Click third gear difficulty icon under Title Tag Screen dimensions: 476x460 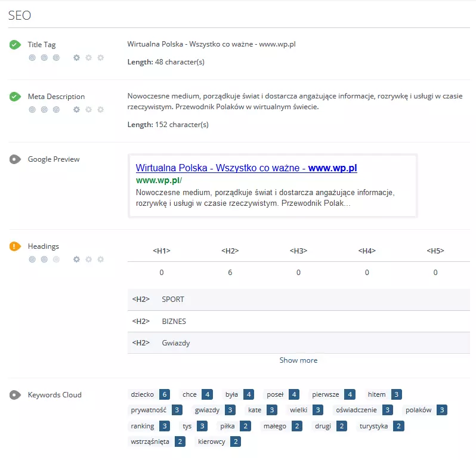[100, 58]
